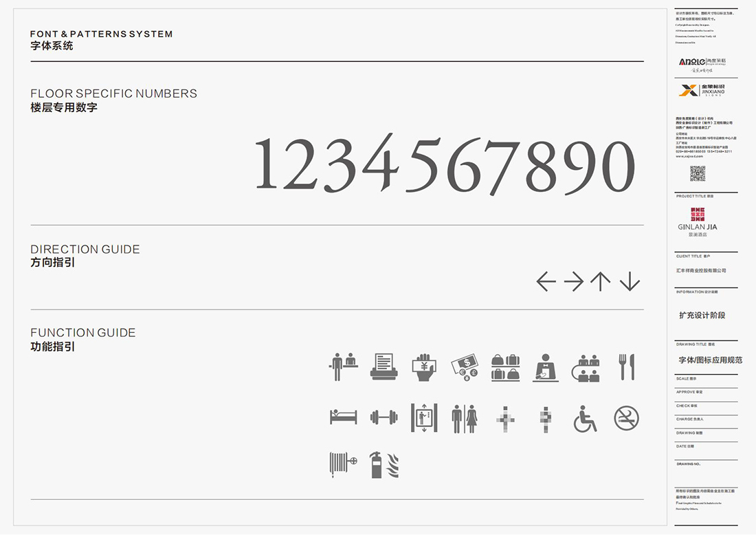Click the GINLAN JIA hotel logo

tap(696, 221)
